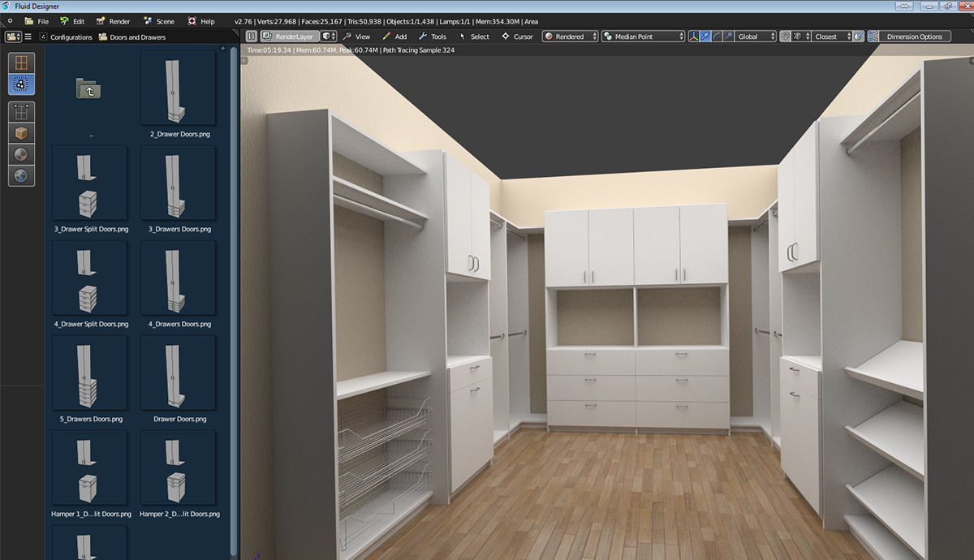Open the world library globe icon
This screenshot has height=560, width=974.
pyautogui.click(x=21, y=175)
